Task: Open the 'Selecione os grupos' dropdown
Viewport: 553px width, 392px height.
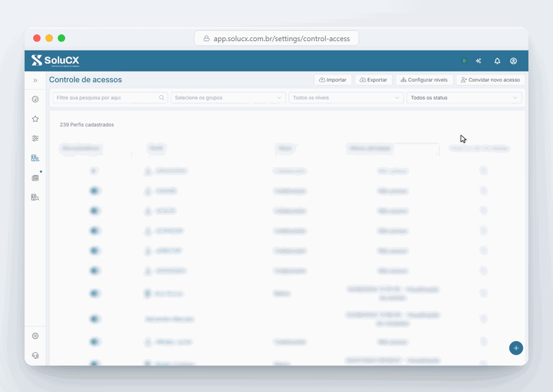Action: point(228,98)
